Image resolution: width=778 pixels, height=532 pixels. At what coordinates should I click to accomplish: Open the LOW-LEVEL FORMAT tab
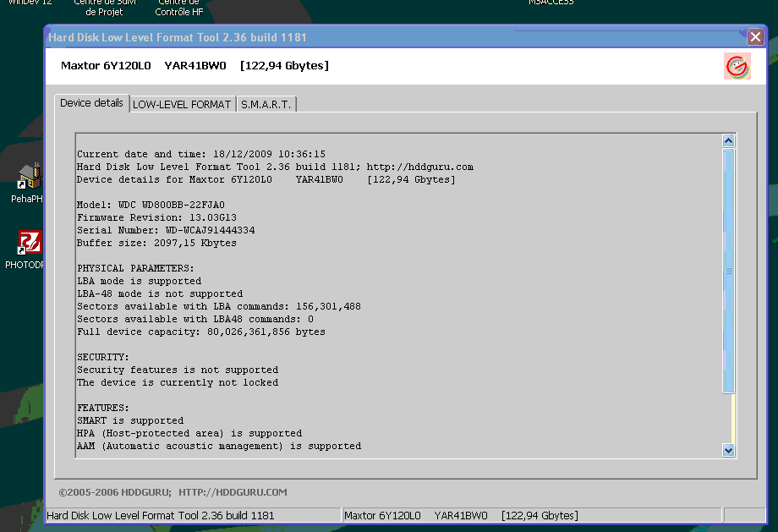[182, 104]
